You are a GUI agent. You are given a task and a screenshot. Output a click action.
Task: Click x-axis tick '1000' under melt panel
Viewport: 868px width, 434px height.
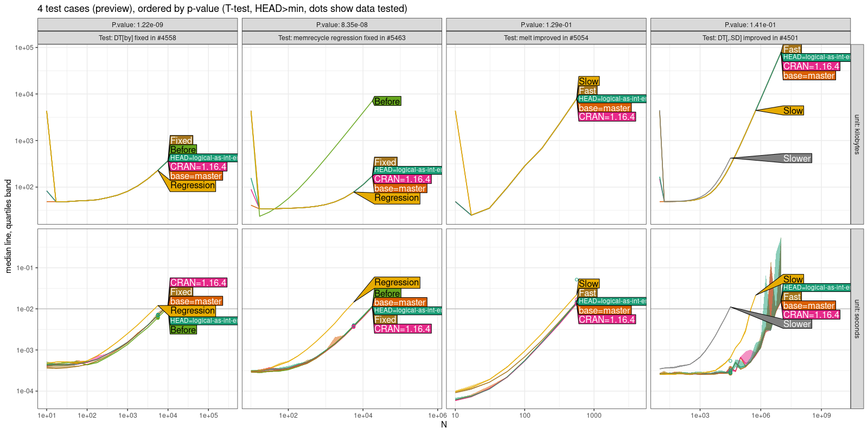[x=594, y=416]
